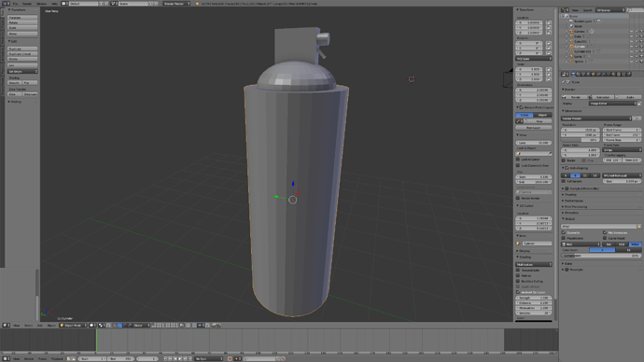Toggle the 3D manipulator widget icon
The width and height of the screenshot is (644, 362).
pos(114,325)
